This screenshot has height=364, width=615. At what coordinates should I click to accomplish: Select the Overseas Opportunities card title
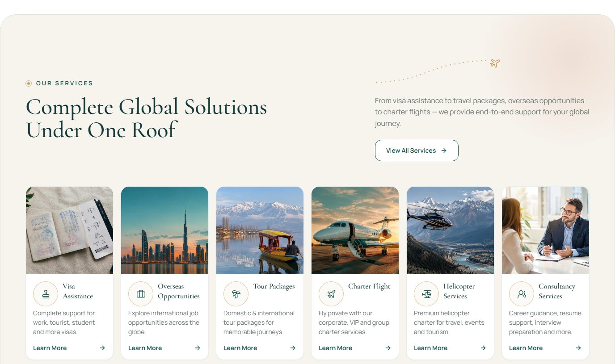(x=179, y=291)
